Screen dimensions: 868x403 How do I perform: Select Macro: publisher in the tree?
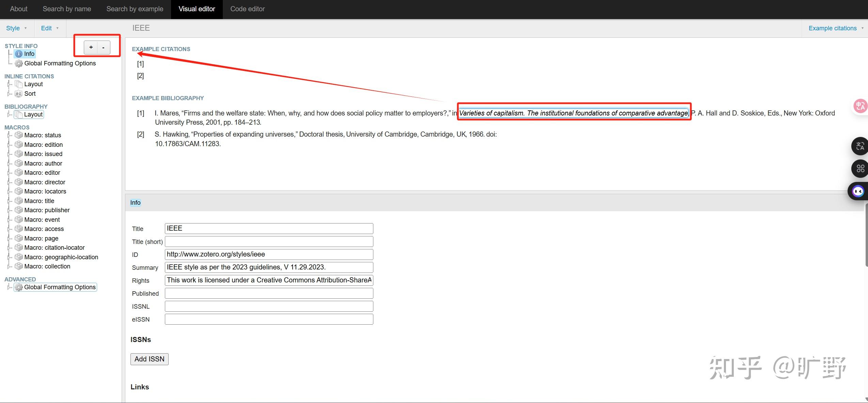47,210
